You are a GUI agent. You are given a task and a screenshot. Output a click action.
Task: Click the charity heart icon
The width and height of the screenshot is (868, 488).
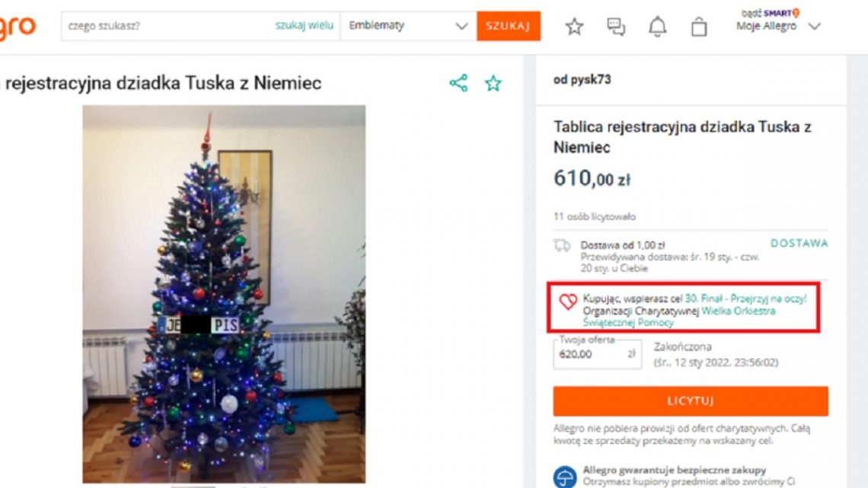567,301
